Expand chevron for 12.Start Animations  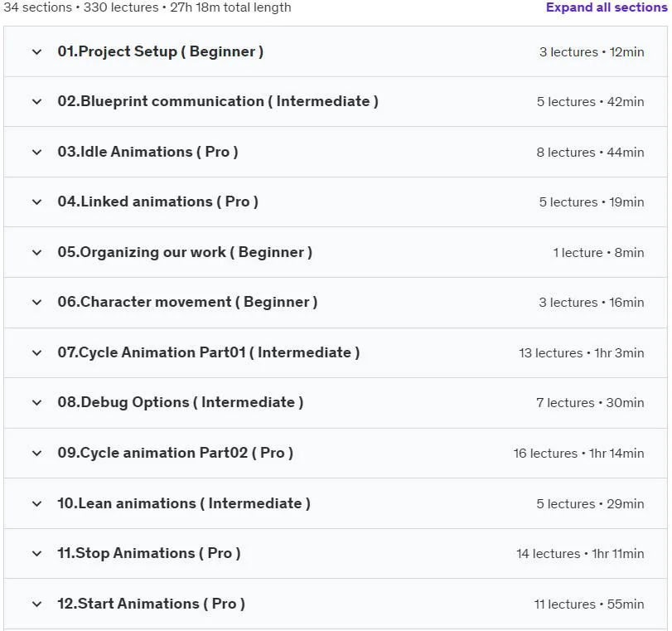pyautogui.click(x=36, y=604)
